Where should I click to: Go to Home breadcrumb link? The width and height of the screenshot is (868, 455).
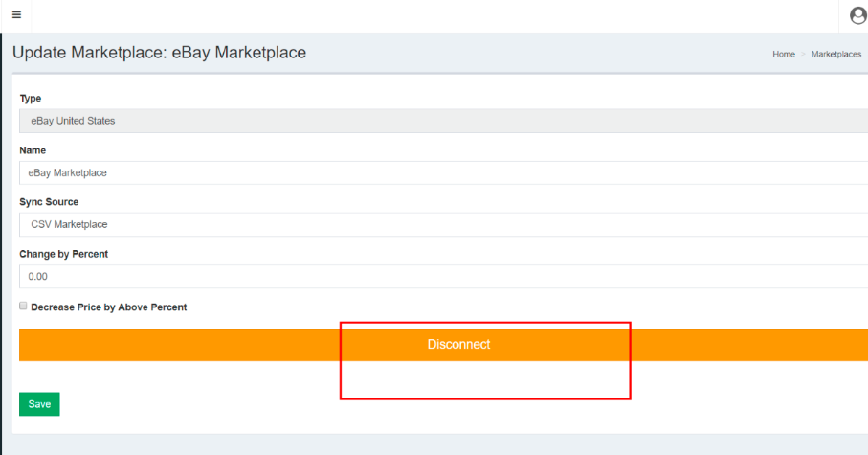(x=783, y=54)
